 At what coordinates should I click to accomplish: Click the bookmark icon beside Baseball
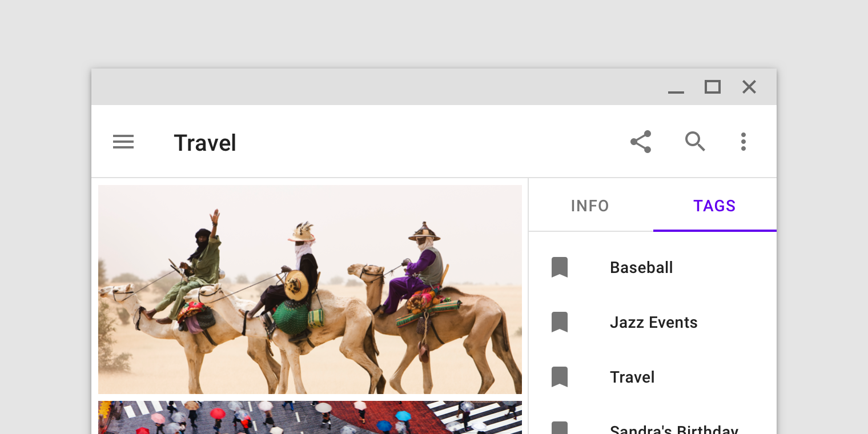(560, 267)
